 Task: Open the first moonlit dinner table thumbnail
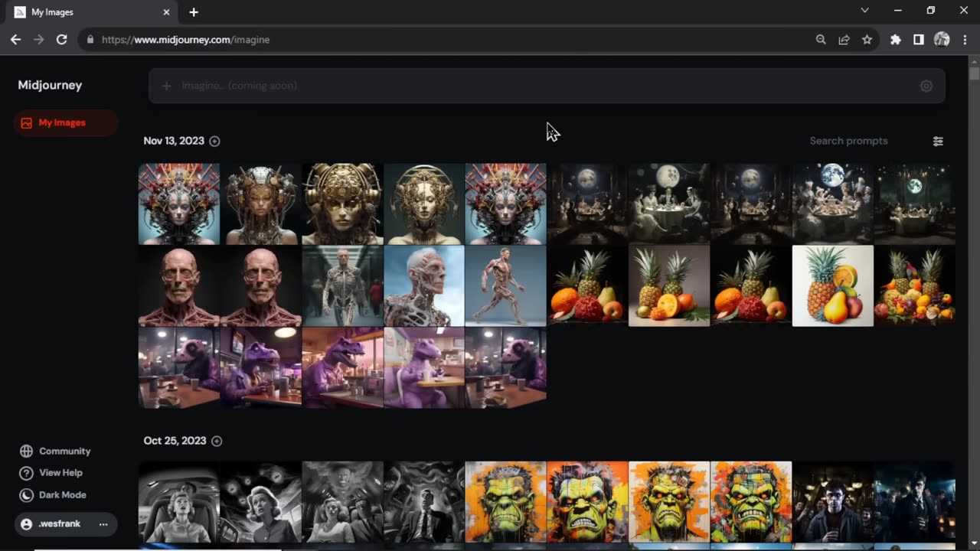(587, 204)
